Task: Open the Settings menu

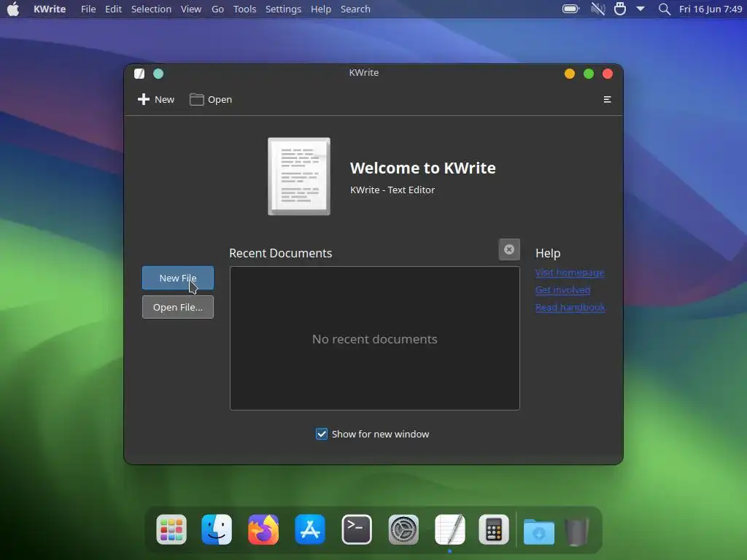Action: (x=283, y=9)
